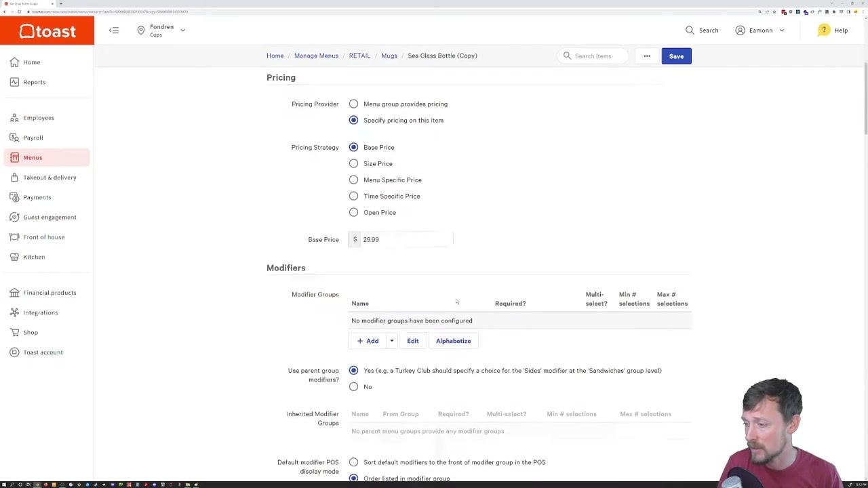Viewport: 868px width, 488px height.
Task: Click the Toast account icon
Action: coord(15,352)
